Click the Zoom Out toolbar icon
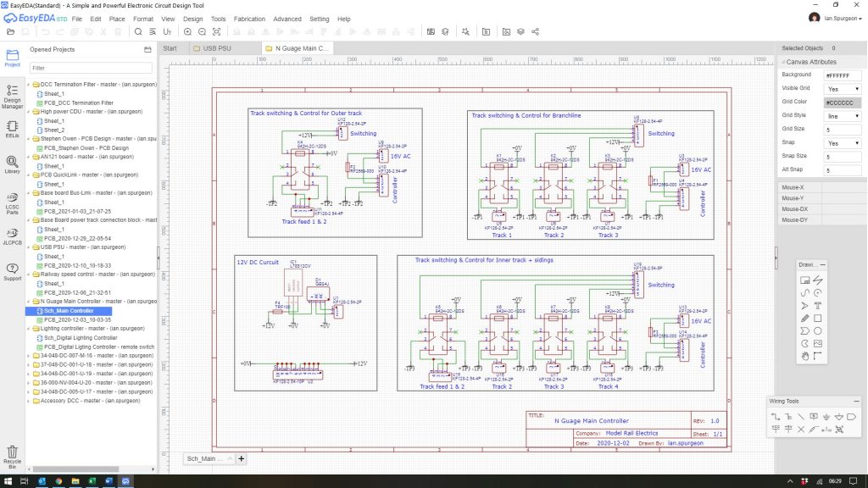Viewport: 868px width, 488px height. click(202, 31)
